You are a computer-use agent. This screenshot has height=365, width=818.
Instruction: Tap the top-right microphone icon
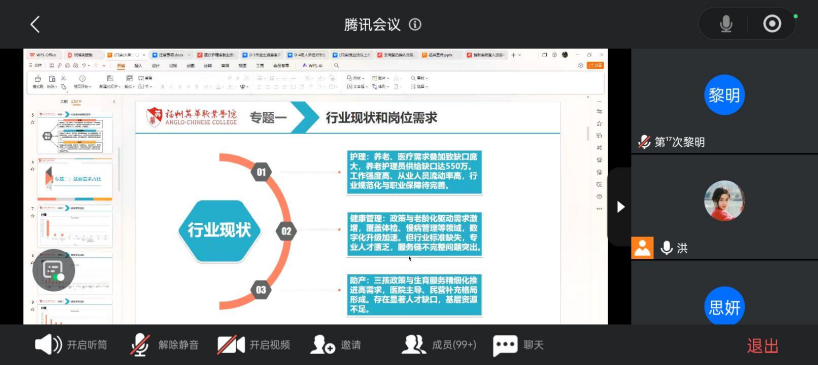[726, 24]
